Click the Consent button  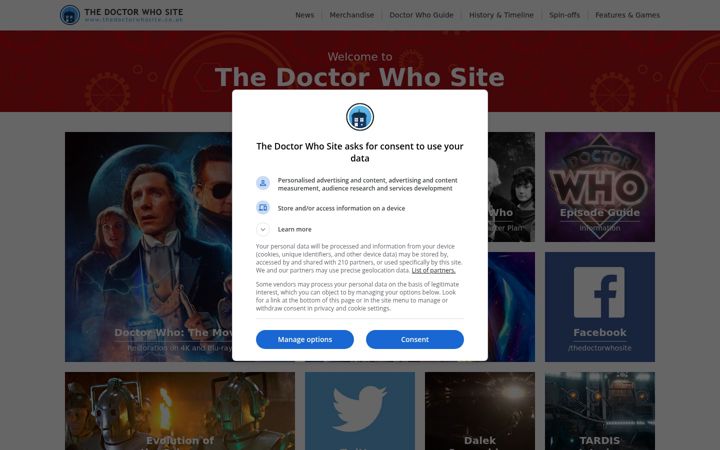tap(415, 339)
